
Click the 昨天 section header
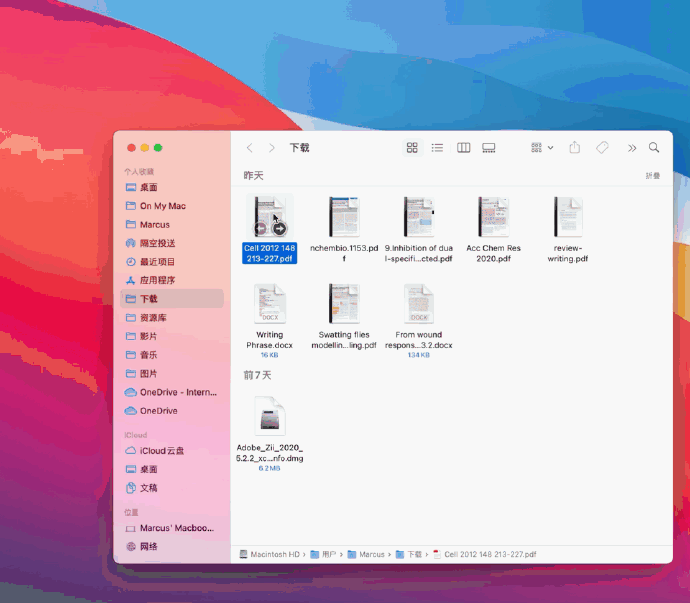pyautogui.click(x=253, y=176)
